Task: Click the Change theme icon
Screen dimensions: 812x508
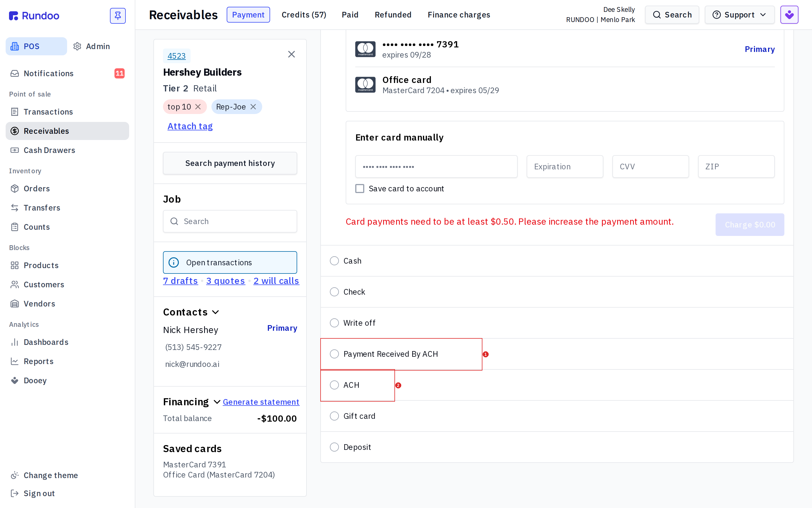Action: [x=14, y=475]
